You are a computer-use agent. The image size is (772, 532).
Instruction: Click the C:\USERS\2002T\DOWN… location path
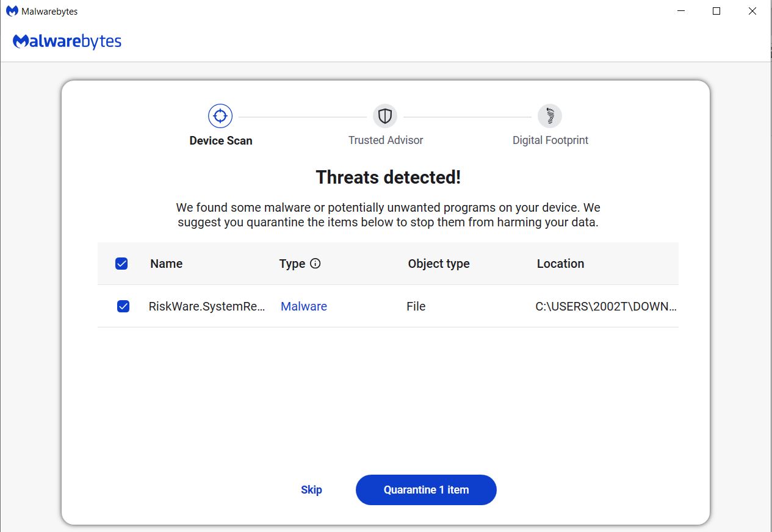tap(607, 306)
